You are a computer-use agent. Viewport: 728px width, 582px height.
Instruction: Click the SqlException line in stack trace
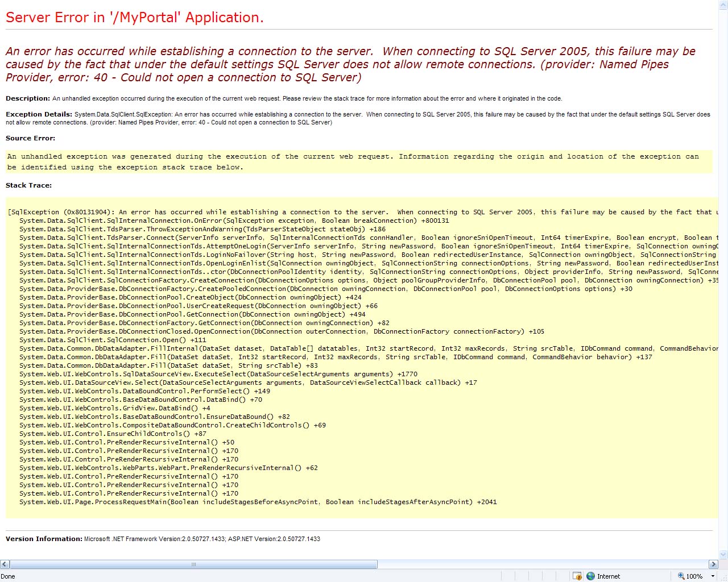363,212
